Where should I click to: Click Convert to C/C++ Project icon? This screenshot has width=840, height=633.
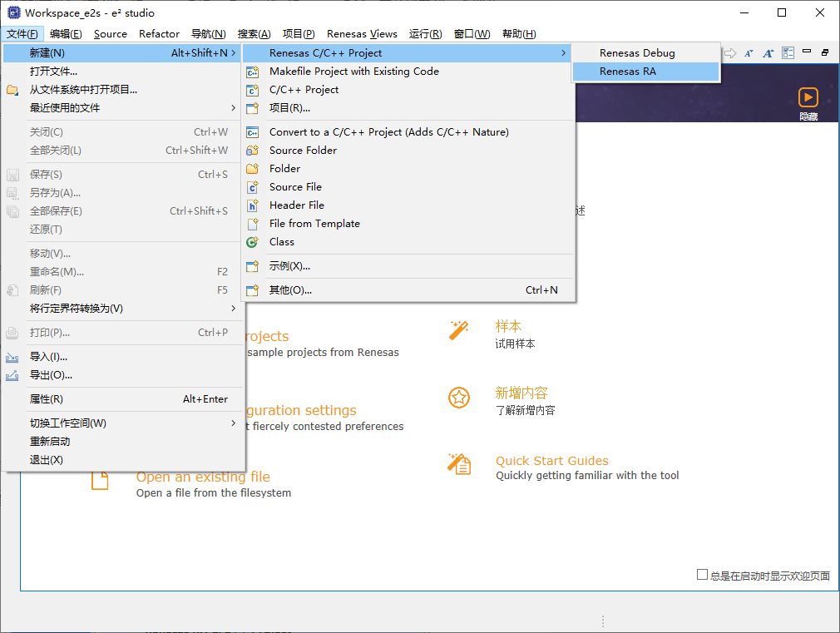pyautogui.click(x=252, y=132)
